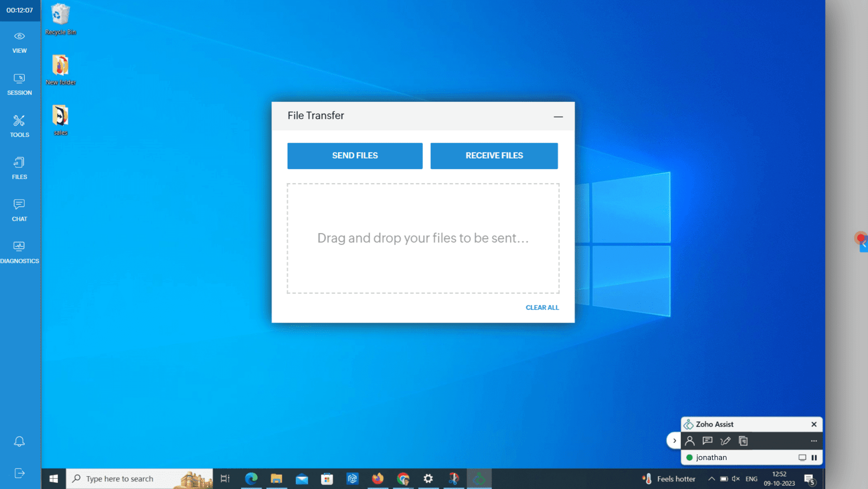Click the Receive Files button
The image size is (868, 489).
pyautogui.click(x=494, y=156)
